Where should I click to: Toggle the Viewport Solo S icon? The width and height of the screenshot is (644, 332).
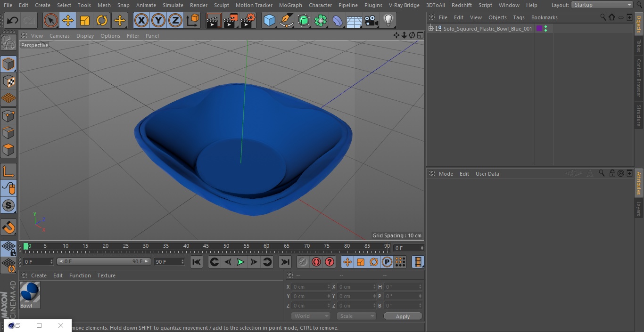tap(8, 205)
